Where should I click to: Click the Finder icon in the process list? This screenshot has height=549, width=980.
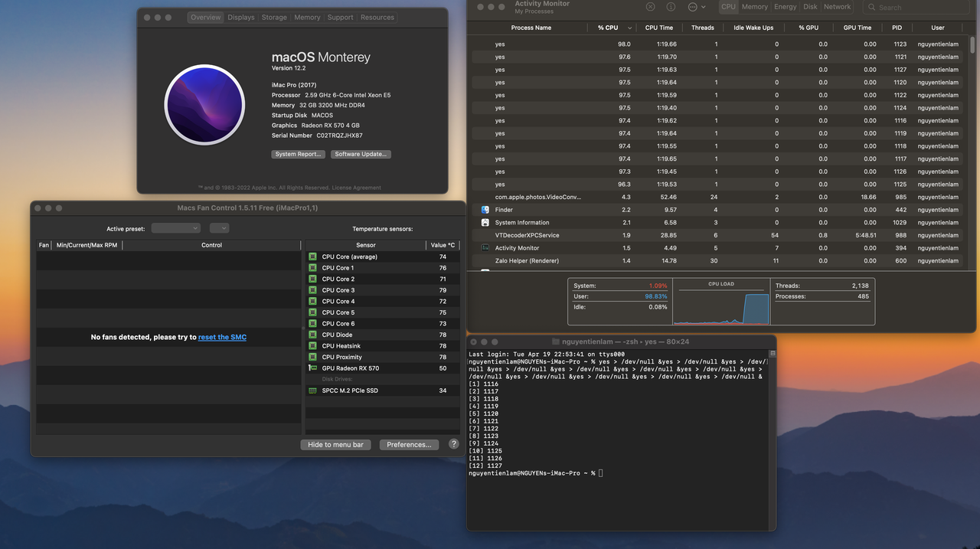485,210
